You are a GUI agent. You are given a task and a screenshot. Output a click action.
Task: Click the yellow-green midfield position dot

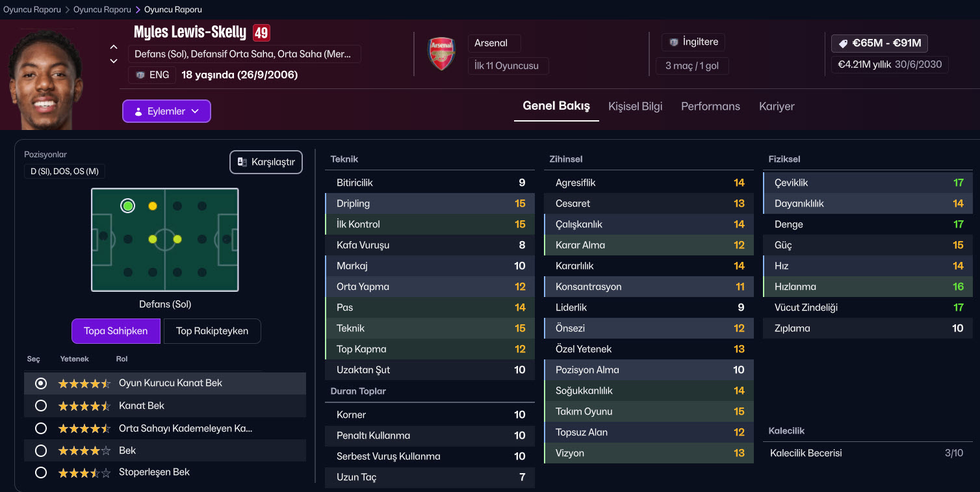coord(153,239)
